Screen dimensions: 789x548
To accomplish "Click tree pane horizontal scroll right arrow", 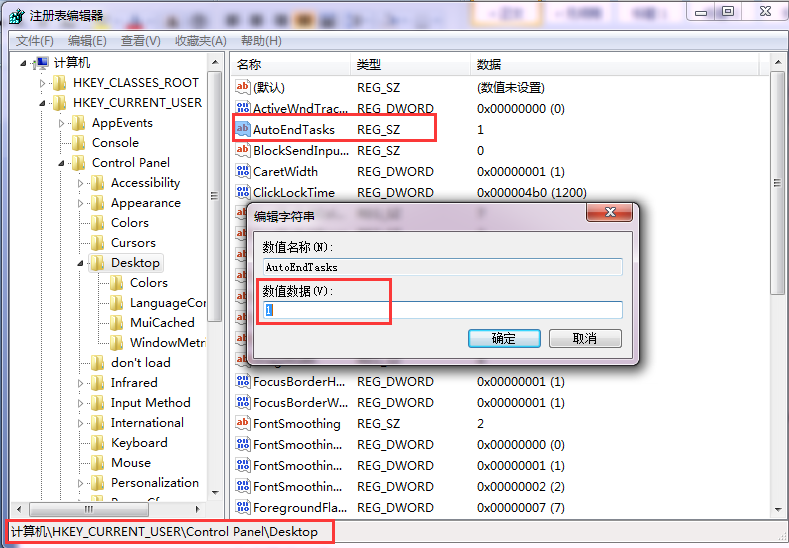I will (198, 509).
